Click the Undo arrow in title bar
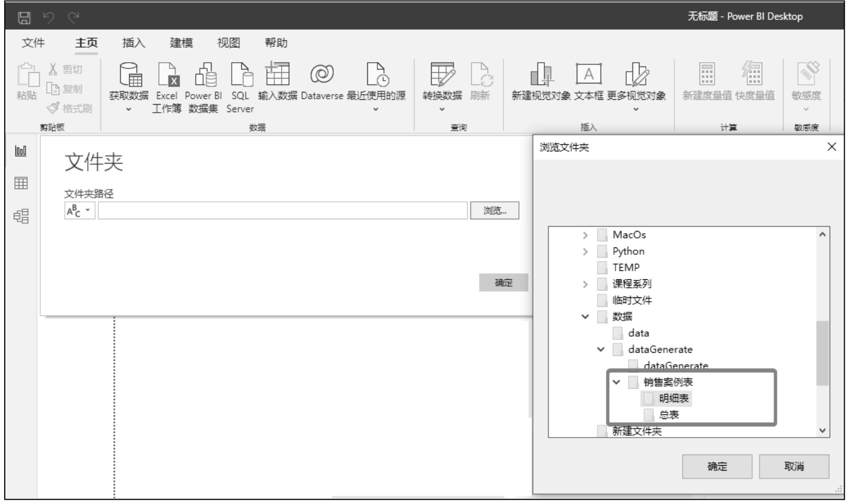Viewport: 851px width, 504px height. point(49,18)
